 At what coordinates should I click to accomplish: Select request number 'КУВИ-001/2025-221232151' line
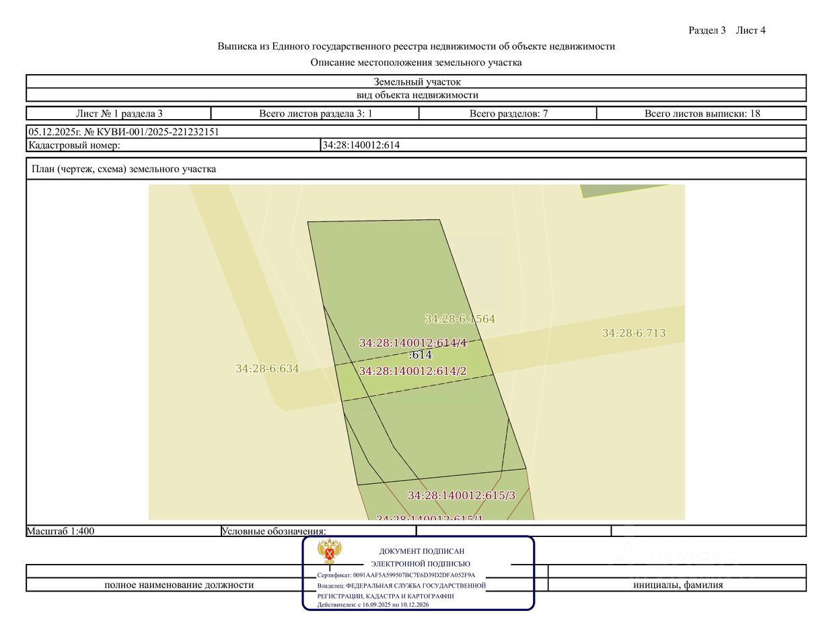click(123, 132)
